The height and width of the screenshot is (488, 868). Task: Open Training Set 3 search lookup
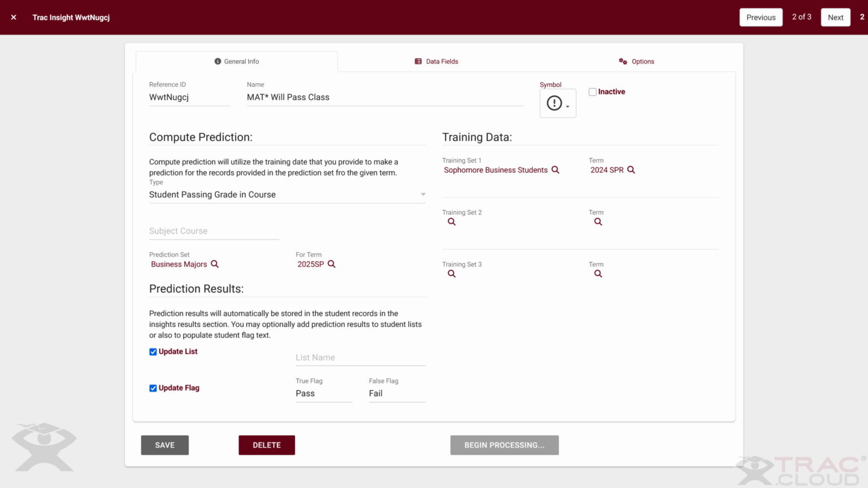(x=452, y=274)
